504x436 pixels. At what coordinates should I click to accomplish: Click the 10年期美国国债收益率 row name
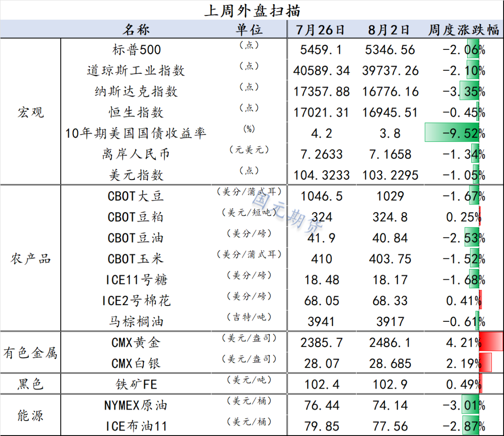tap(136, 133)
